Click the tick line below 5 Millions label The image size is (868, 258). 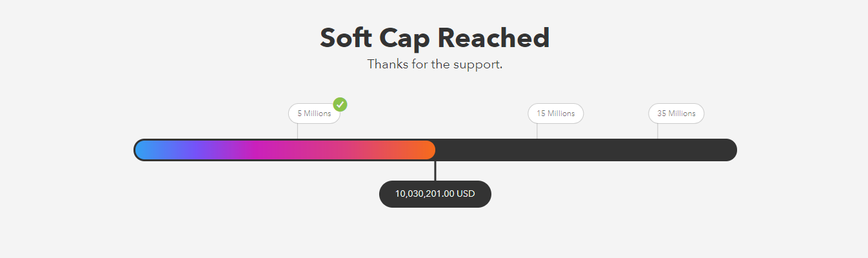coord(297,131)
